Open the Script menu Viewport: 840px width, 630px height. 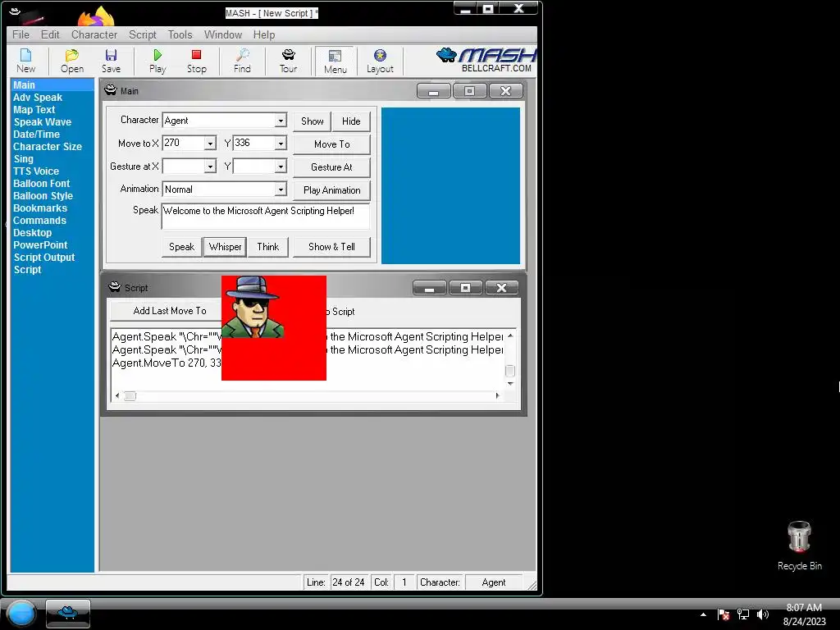click(143, 34)
